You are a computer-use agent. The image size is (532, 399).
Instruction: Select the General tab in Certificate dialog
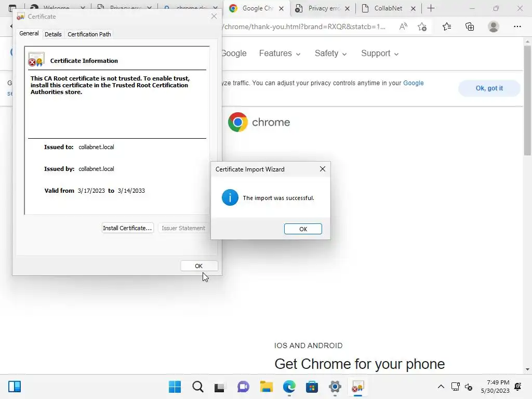coord(29,33)
